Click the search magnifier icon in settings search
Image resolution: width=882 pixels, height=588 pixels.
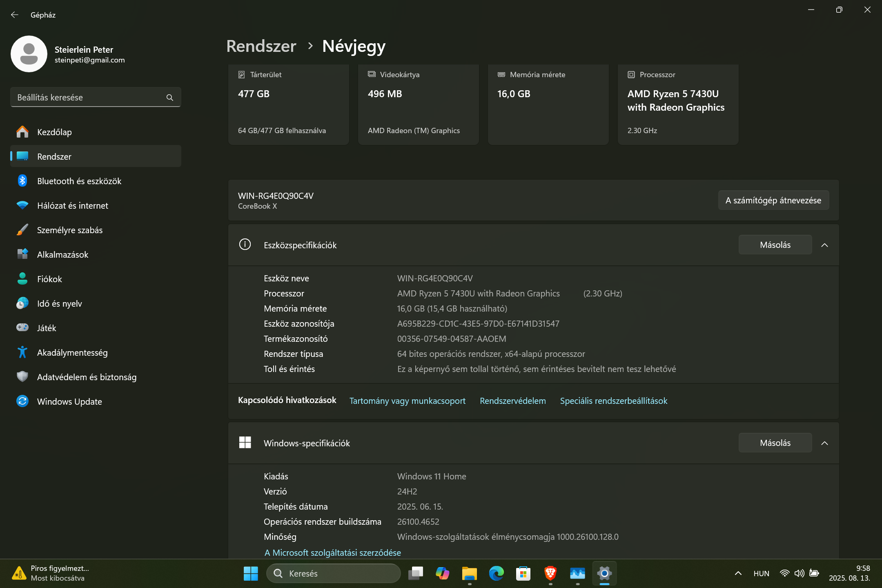(170, 98)
